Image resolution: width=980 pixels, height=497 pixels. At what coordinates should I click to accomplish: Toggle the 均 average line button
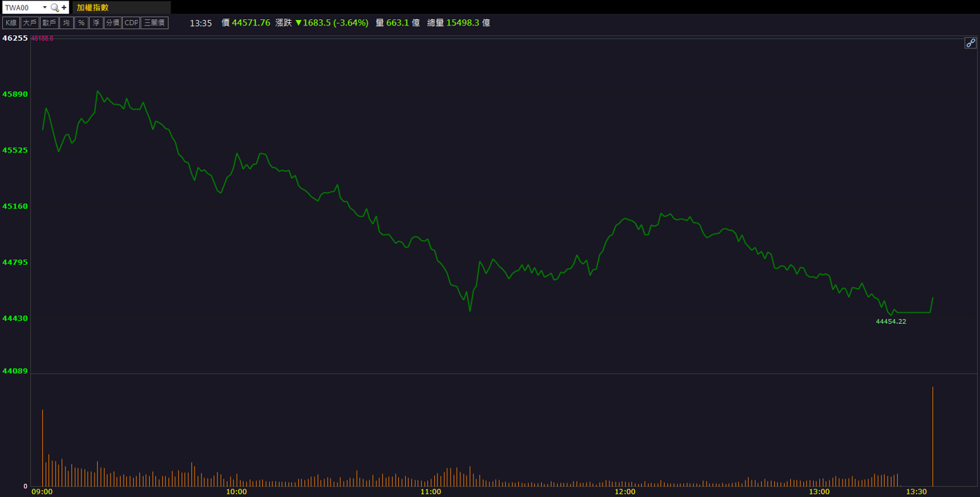[x=66, y=23]
